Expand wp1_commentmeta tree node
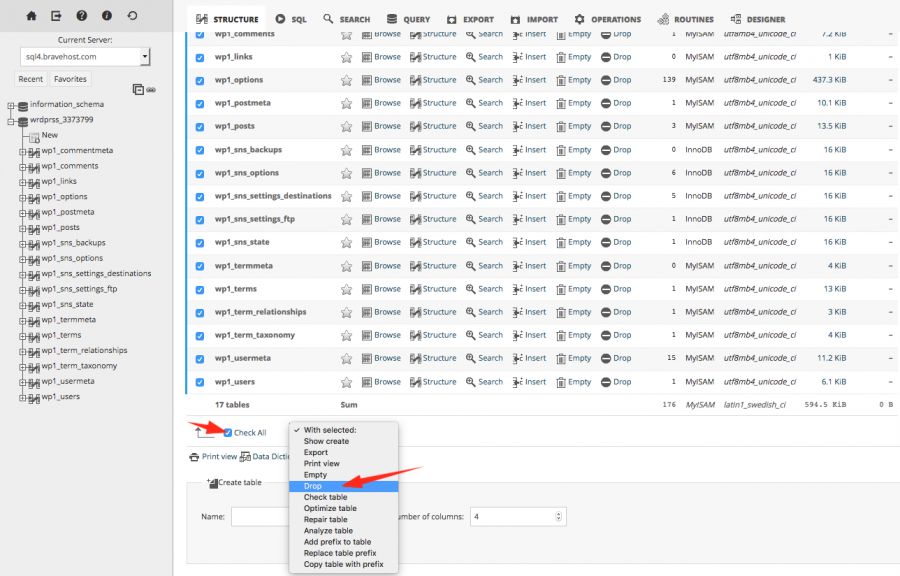This screenshot has width=900, height=576. click(x=22, y=152)
